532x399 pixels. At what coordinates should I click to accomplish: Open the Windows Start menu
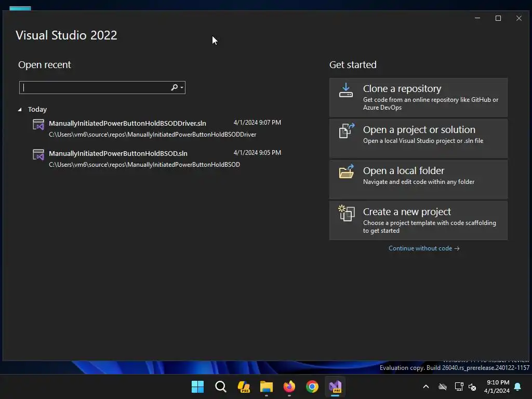(197, 387)
